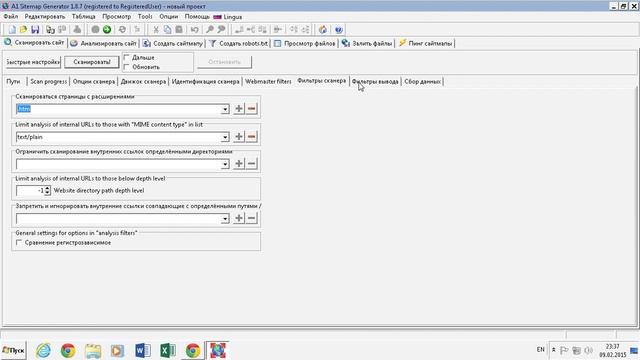The width and height of the screenshot is (640, 360).
Task: Click the Cut scissors icon
Action: pos(156,29)
